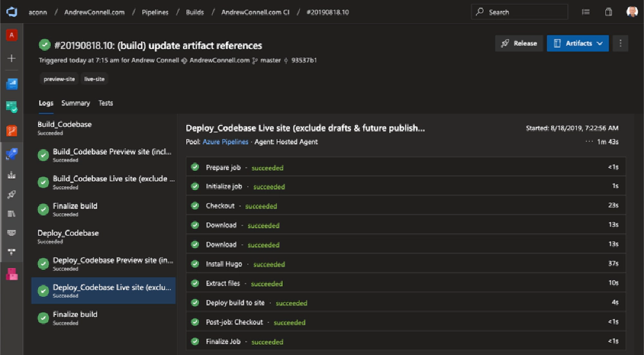The image size is (644, 355).
Task: Open the pink Artifacts icon in sidebar
Action: [12, 274]
